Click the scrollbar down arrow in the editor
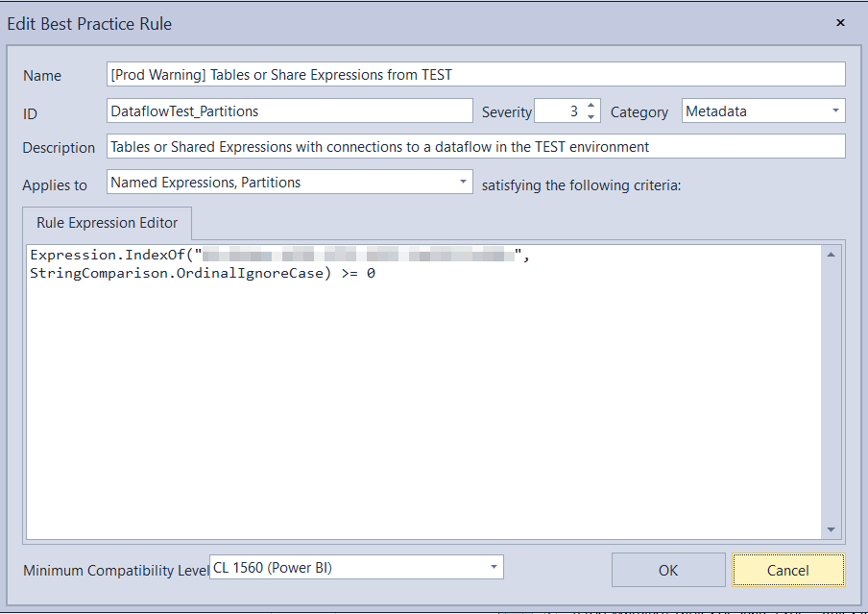The image size is (868, 614). (832, 528)
